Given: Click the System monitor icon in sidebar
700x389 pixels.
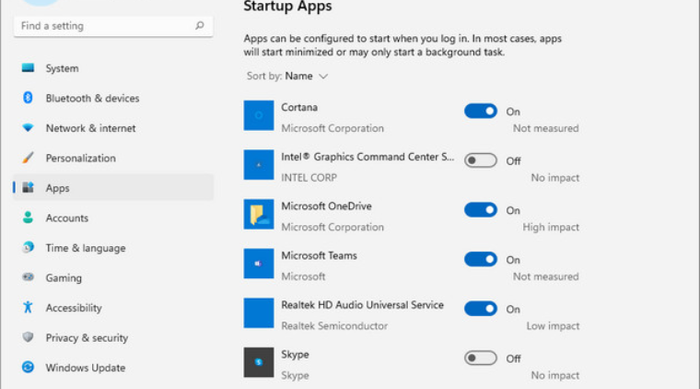Looking at the screenshot, I should pos(28,68).
